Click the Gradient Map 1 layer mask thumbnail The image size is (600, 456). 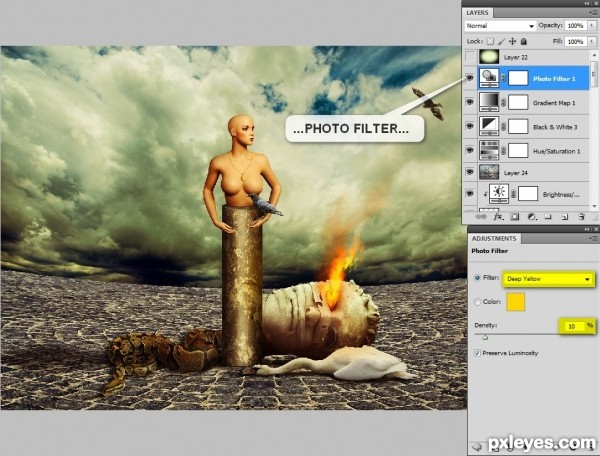click(x=518, y=102)
